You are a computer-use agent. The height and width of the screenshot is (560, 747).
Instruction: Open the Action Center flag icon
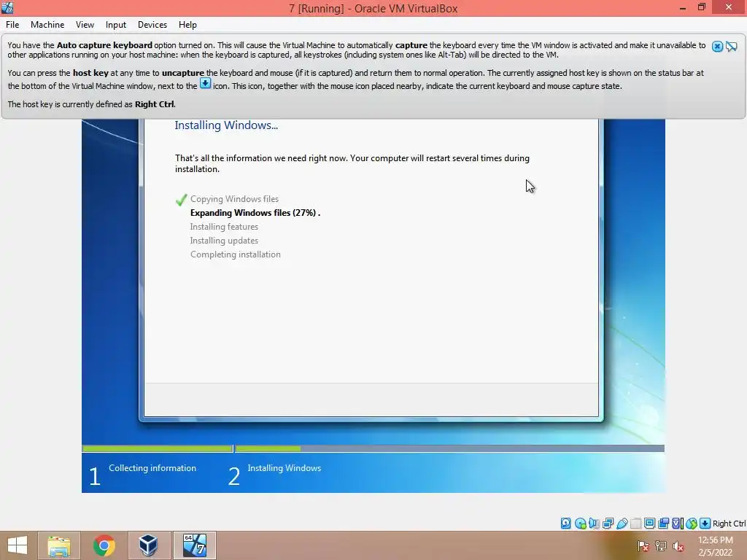[643, 546]
